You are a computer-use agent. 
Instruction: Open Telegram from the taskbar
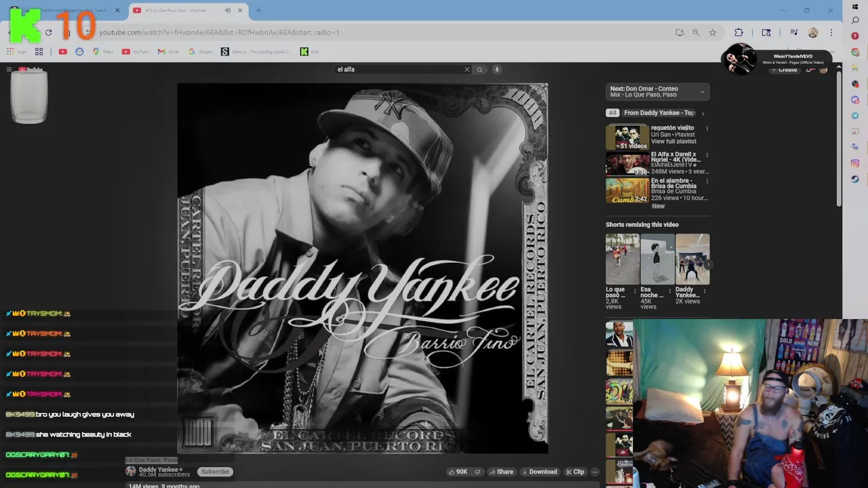(x=855, y=115)
